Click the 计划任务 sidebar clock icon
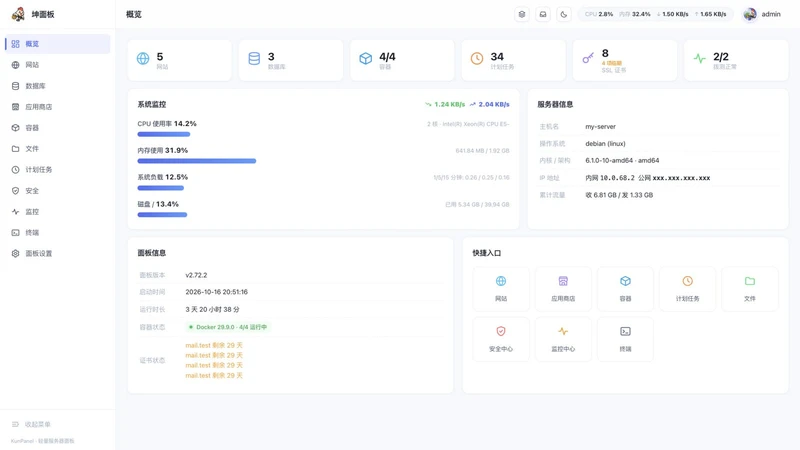This screenshot has width=800, height=450. (x=15, y=169)
